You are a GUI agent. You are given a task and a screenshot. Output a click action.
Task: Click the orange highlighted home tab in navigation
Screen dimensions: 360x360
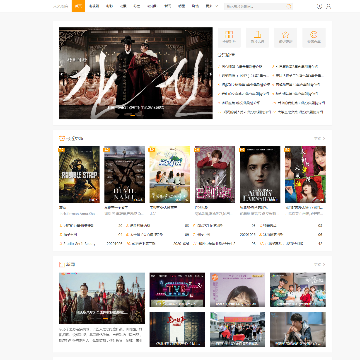click(78, 6)
